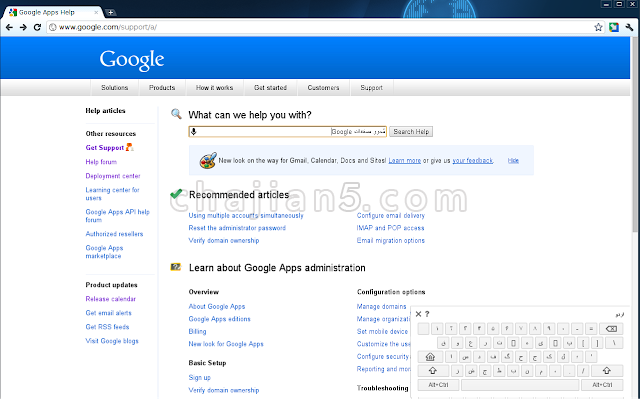Open the Sign up link under Basic Setup
Viewport: 640px width, 400px height.
[x=200, y=378]
